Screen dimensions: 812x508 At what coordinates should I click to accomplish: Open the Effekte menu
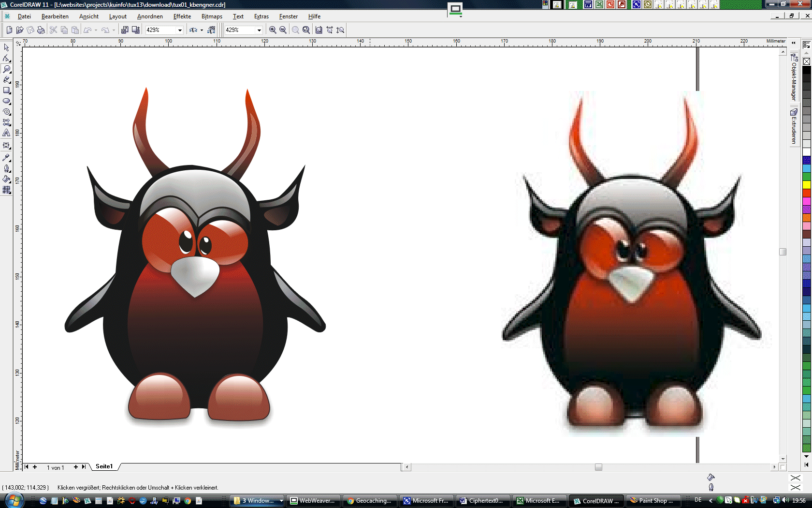coord(182,16)
